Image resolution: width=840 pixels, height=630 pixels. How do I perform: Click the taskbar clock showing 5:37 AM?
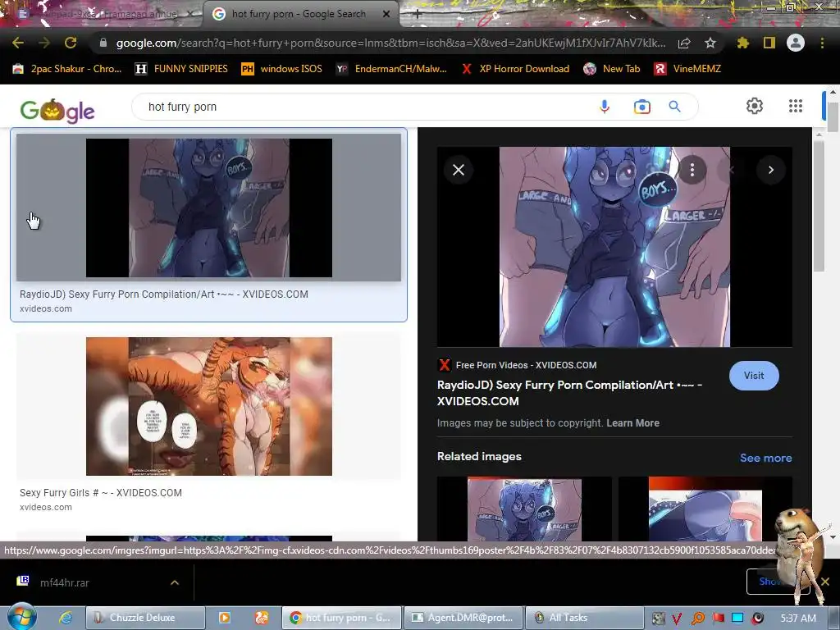798,618
